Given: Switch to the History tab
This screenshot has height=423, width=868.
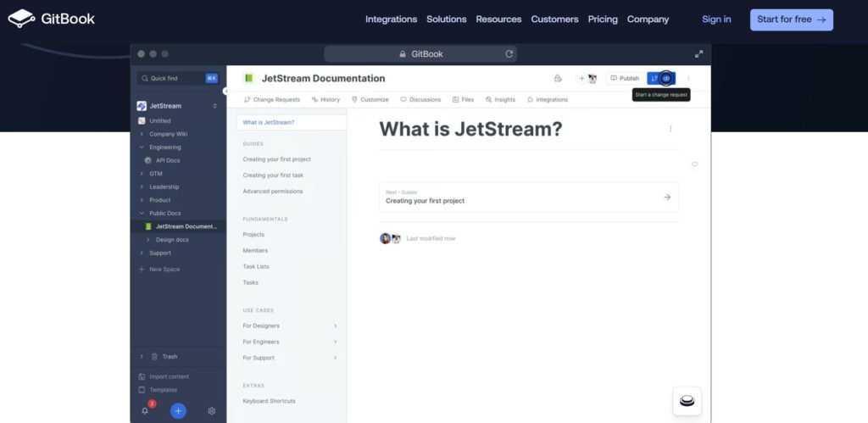Looking at the screenshot, I should point(326,100).
